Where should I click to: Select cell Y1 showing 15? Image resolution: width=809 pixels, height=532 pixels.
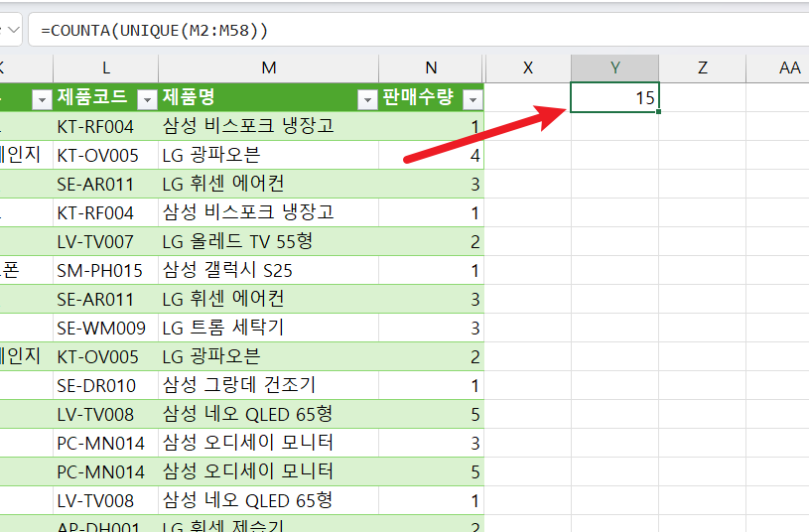point(615,97)
